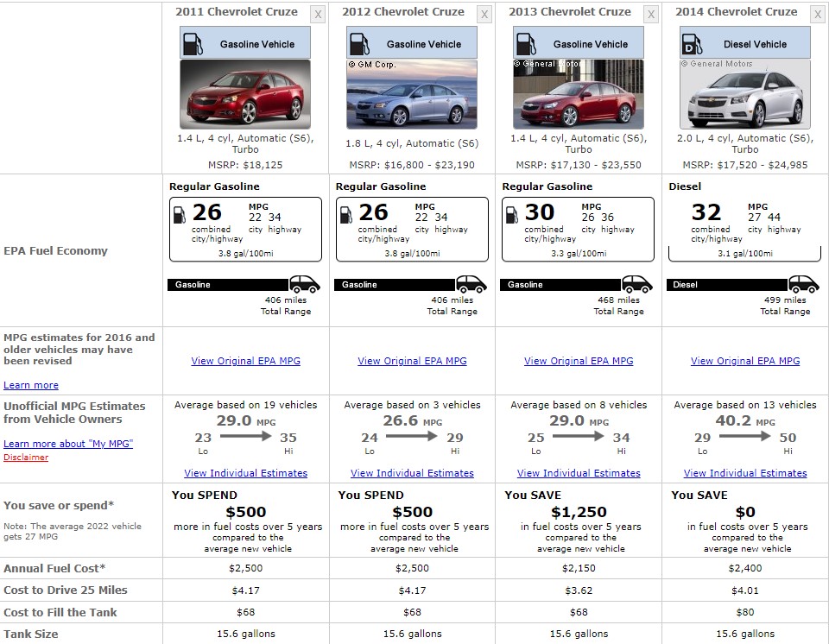Click the 29.0 MPG owner average for 2011

(246, 421)
